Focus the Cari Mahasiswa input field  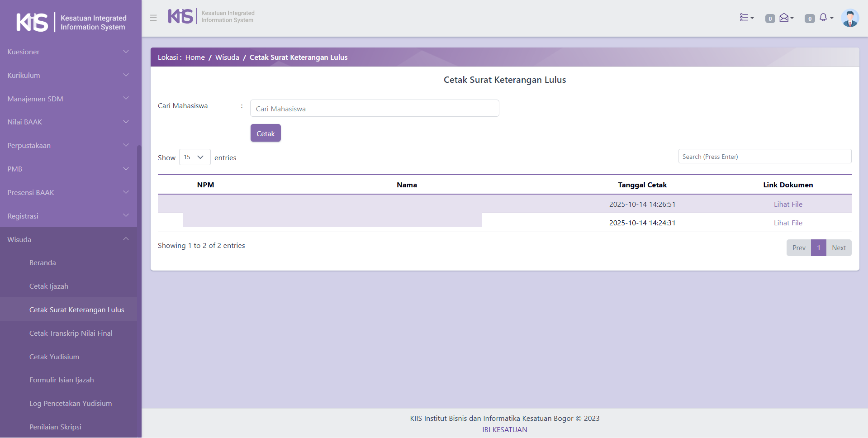(374, 109)
